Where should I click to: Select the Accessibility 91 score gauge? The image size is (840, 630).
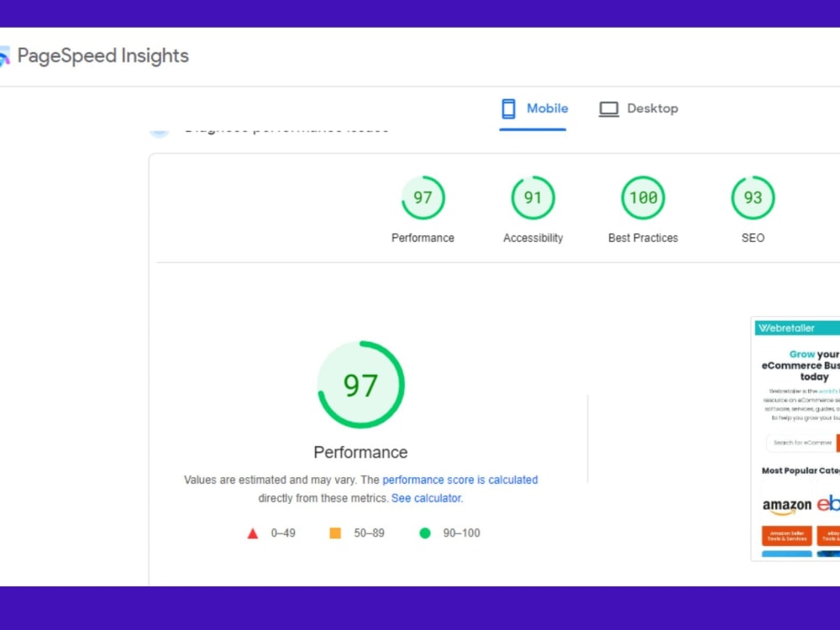pyautogui.click(x=533, y=197)
